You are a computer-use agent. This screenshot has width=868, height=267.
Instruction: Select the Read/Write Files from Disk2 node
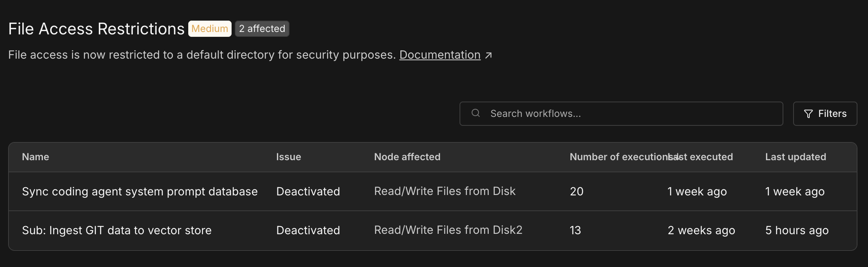[448, 230]
